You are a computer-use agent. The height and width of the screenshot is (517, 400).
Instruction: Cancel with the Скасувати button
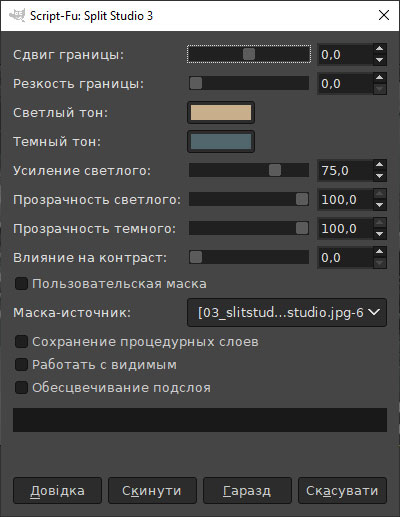pyautogui.click(x=342, y=490)
